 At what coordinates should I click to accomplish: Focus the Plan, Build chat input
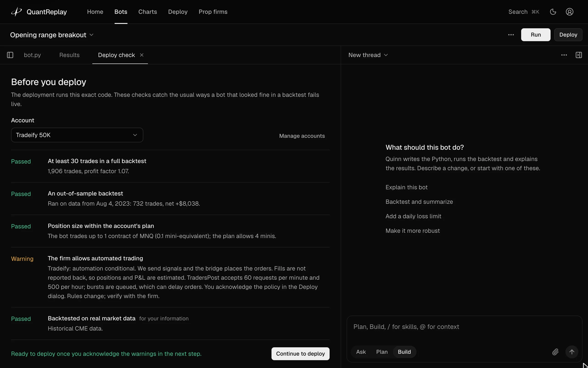tap(464, 327)
